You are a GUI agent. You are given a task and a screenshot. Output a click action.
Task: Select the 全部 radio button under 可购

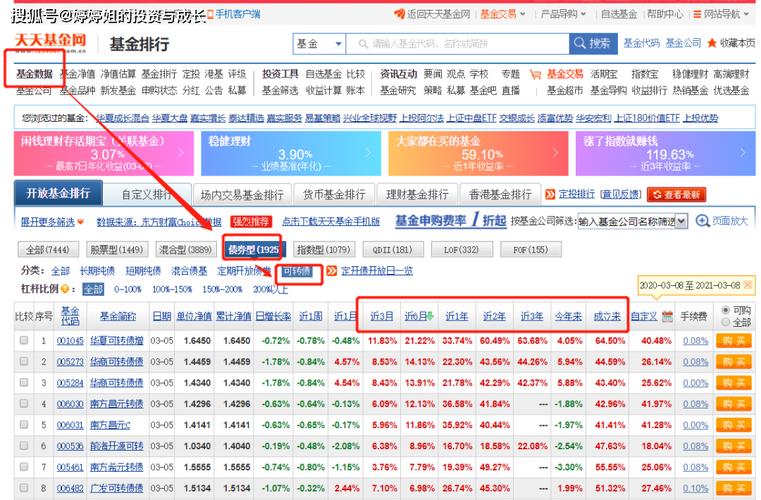point(726,322)
